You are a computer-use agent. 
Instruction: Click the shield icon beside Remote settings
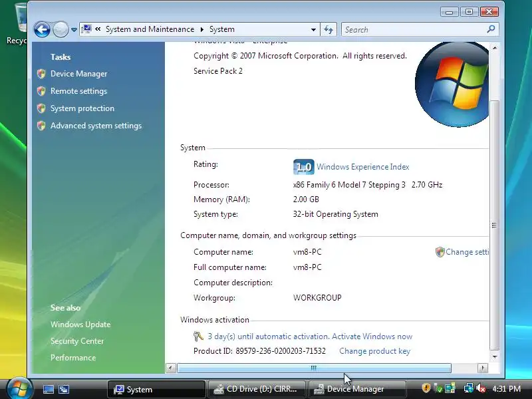coord(41,91)
